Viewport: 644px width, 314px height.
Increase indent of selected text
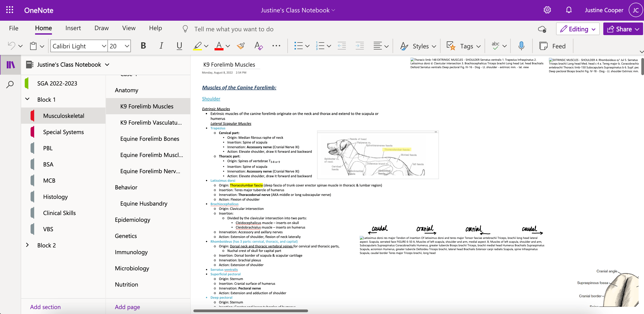click(x=360, y=46)
